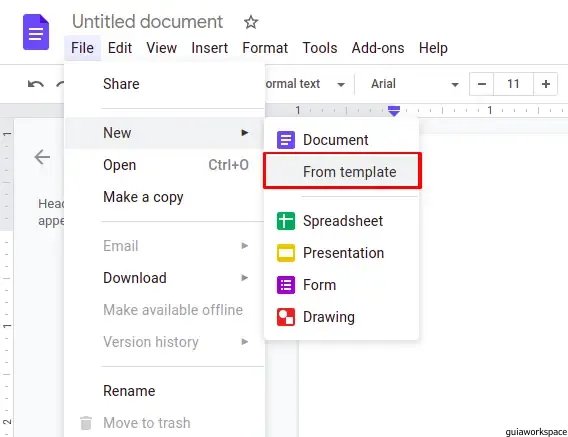
Task: Decrease font size with minus button
Action: click(481, 84)
